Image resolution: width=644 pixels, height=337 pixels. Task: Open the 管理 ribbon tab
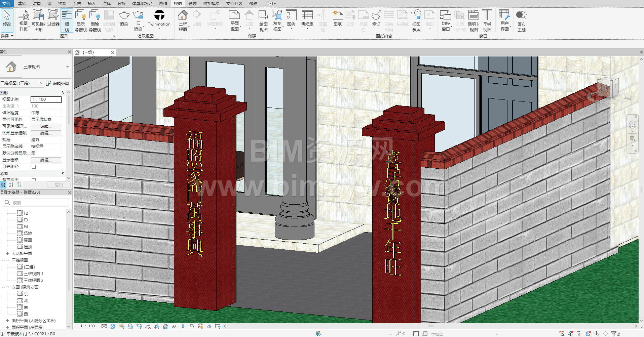192,3
